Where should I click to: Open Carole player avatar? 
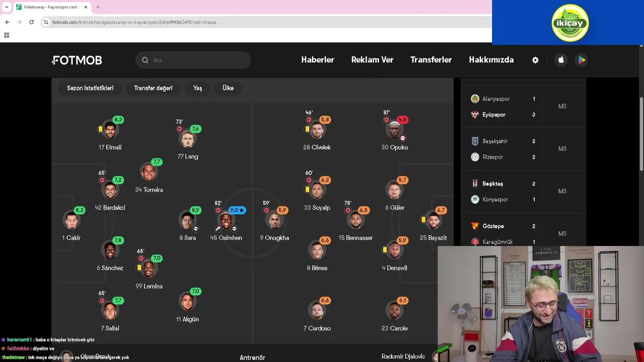395,311
